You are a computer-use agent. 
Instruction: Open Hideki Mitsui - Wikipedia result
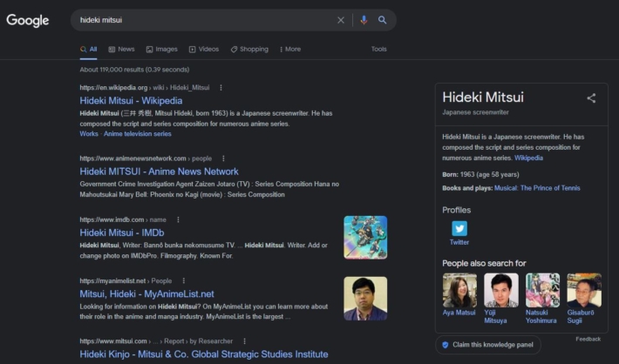click(131, 100)
